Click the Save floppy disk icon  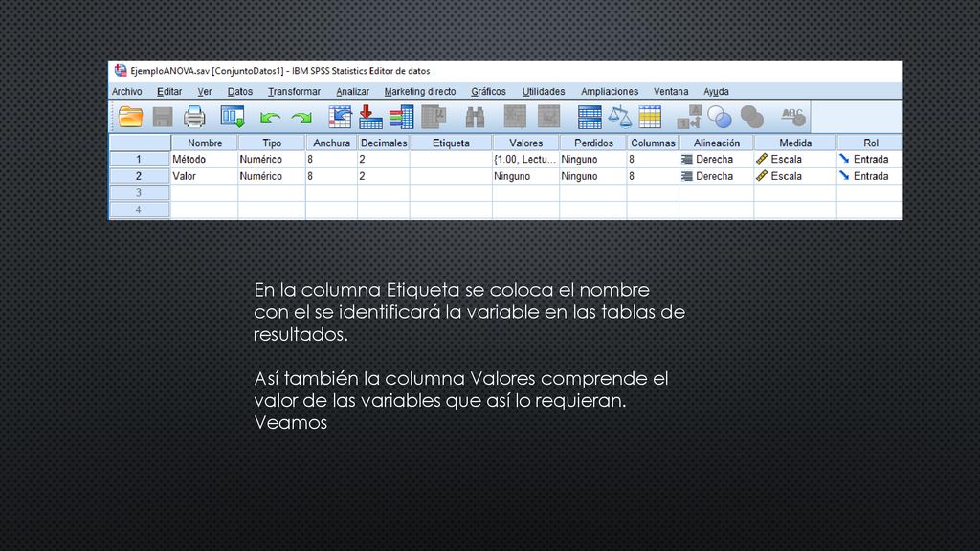pos(163,117)
